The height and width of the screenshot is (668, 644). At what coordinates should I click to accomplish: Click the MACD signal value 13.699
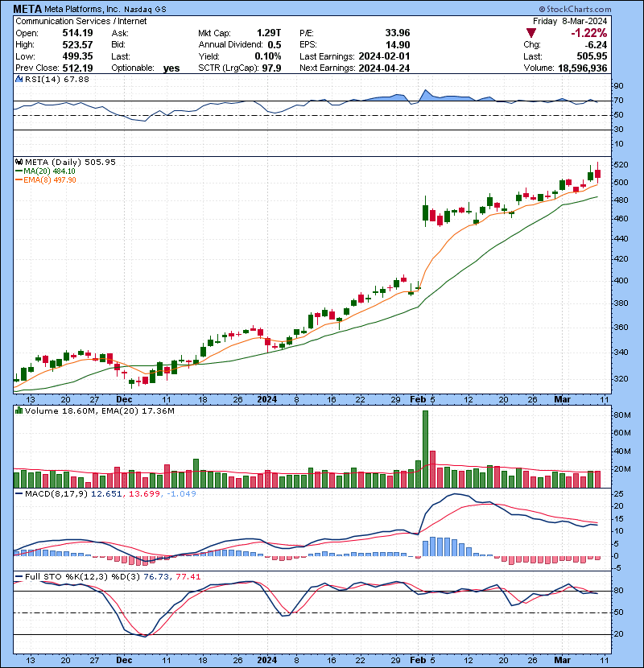coord(144,494)
